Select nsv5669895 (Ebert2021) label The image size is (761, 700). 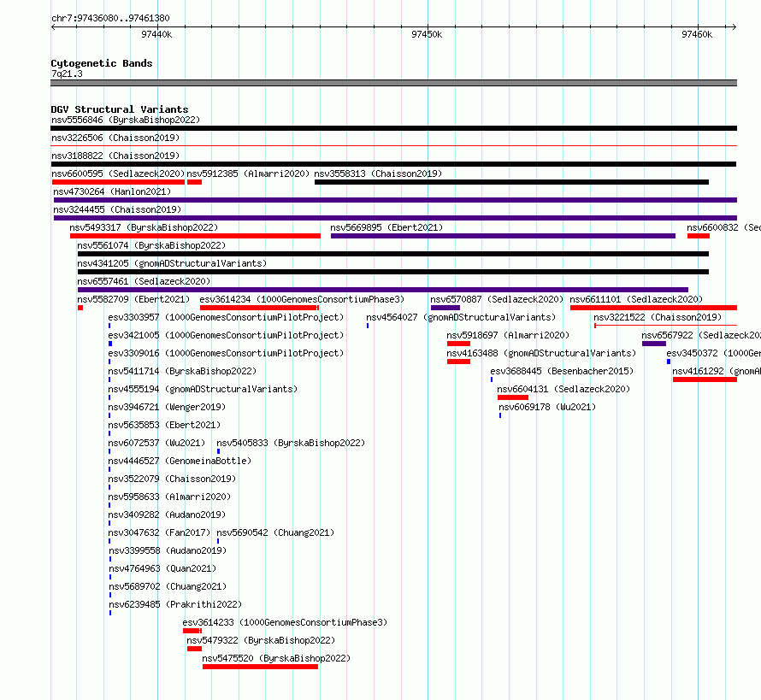tap(386, 227)
